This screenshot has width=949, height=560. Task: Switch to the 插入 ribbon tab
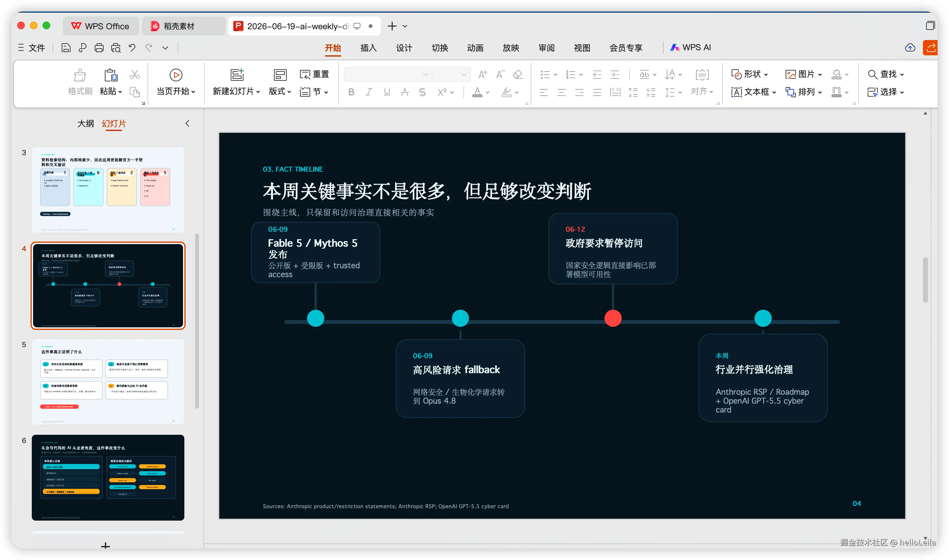pyautogui.click(x=368, y=48)
